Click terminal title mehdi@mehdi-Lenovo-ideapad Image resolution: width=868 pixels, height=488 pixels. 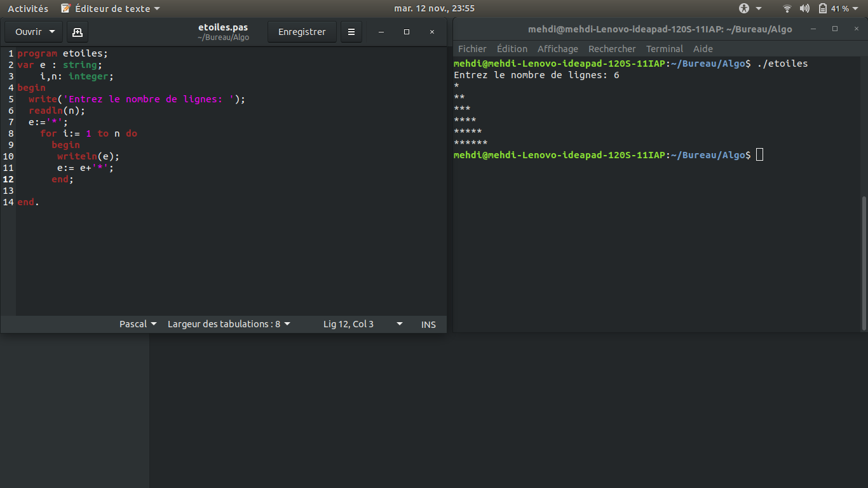pyautogui.click(x=660, y=29)
